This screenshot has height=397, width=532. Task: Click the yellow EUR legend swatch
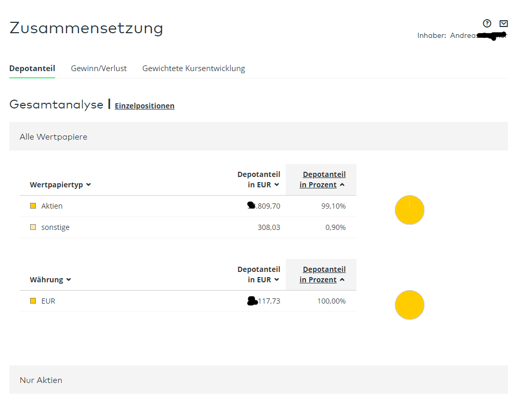click(x=33, y=301)
